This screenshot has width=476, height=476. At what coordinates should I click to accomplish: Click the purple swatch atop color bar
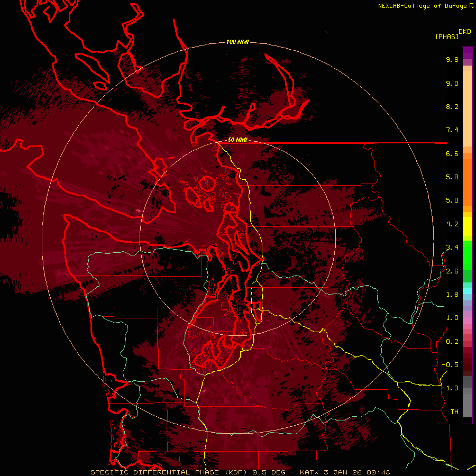tap(467, 53)
